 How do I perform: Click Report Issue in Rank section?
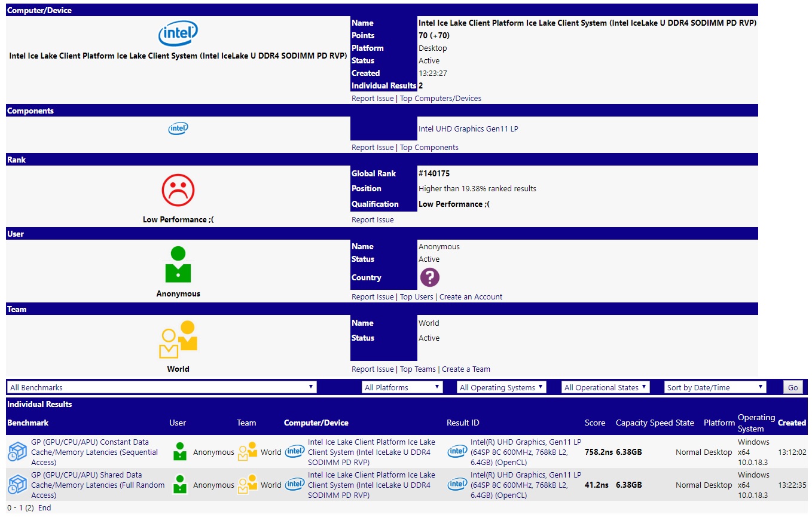click(x=373, y=220)
